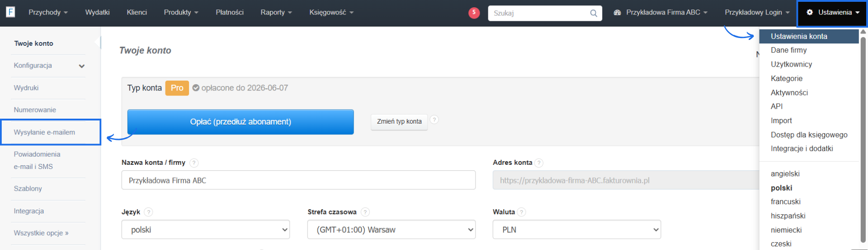Expand the Konfiguracja sidebar section

click(x=81, y=66)
